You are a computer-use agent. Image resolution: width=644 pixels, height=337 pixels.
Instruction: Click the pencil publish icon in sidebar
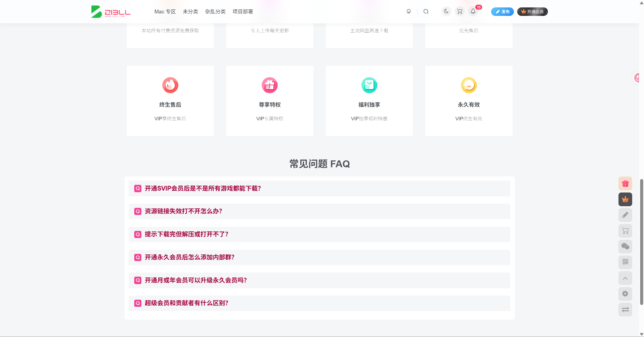click(x=625, y=215)
